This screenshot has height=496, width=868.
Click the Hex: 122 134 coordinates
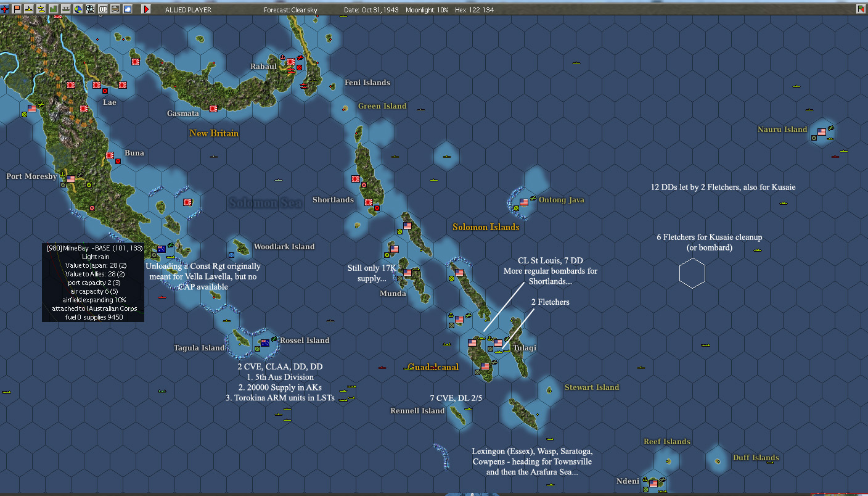474,10
